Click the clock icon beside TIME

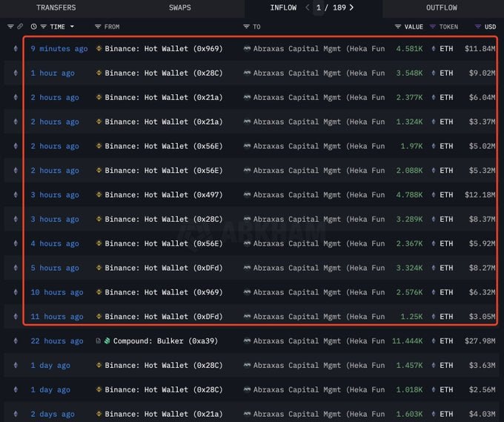(34, 27)
